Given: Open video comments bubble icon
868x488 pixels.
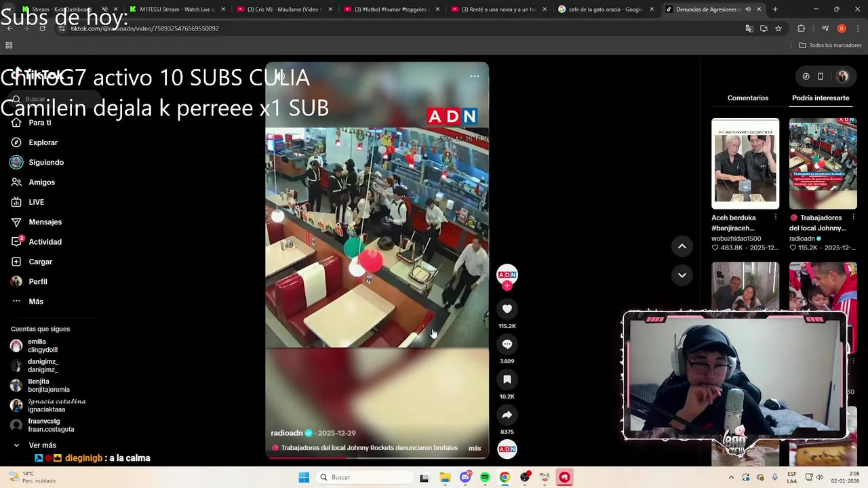Looking at the screenshot, I should click(x=507, y=344).
